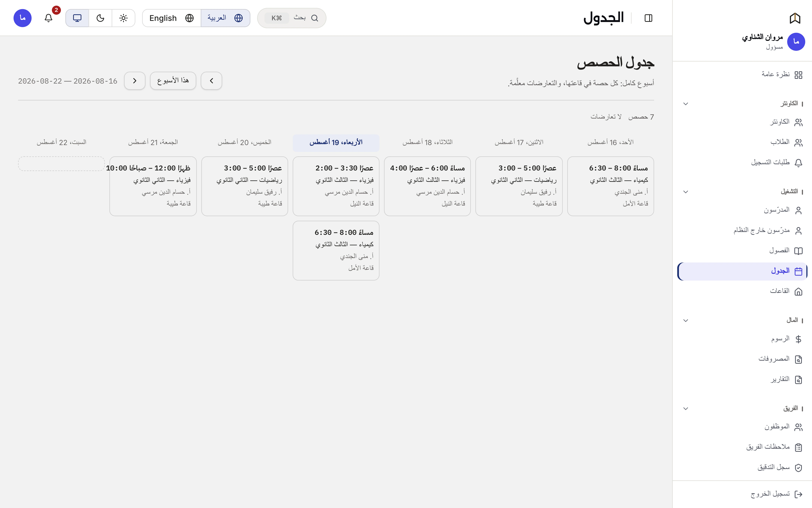Open the Wednesday كيمياء 6:30 – 8:00 session card
The image size is (812, 508).
[336, 250]
